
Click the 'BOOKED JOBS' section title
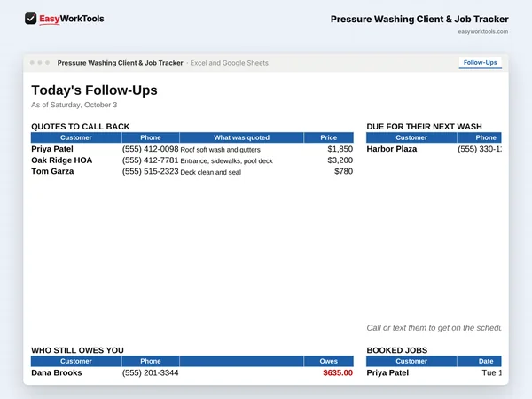(x=397, y=350)
